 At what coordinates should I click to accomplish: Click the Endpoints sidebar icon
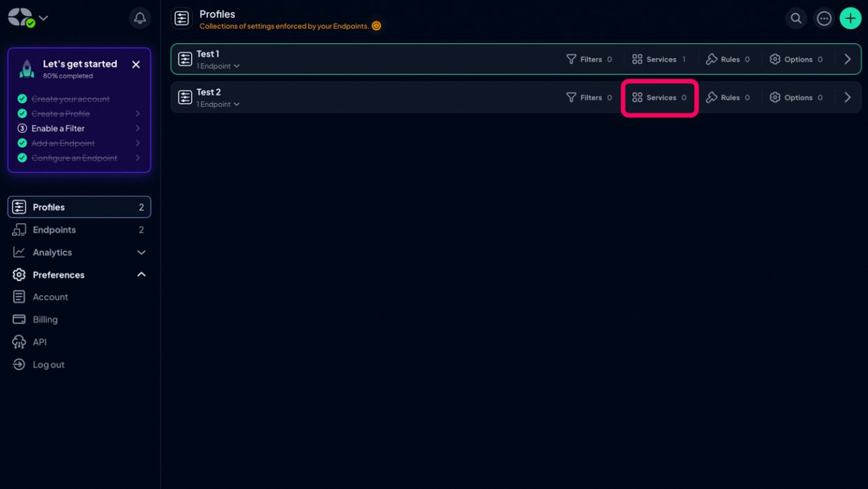point(19,229)
